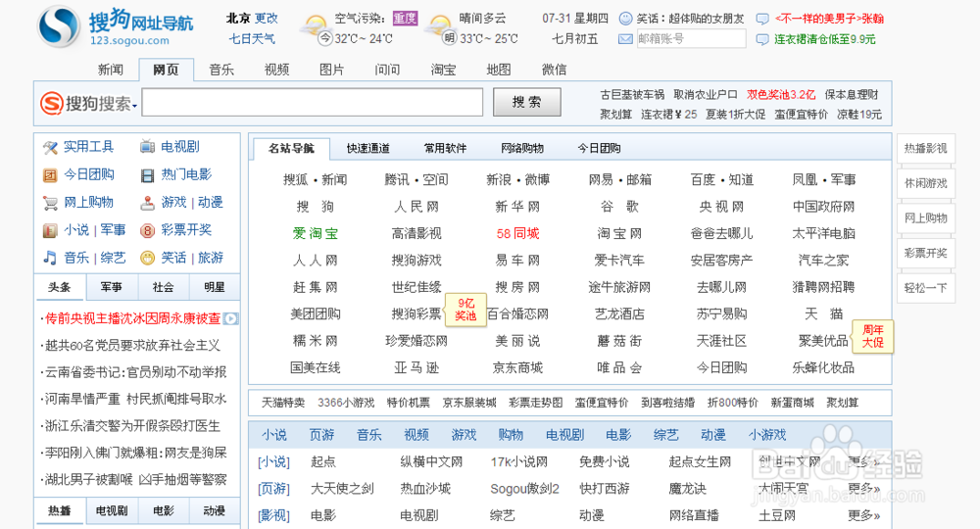The image size is (980, 529).
Task: Click the 热门电影 film icon
Action: click(x=148, y=175)
